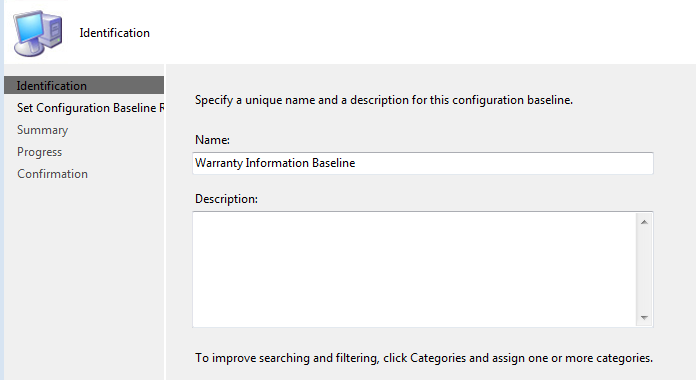Click the Name: field label
The image size is (696, 380).
pos(212,140)
